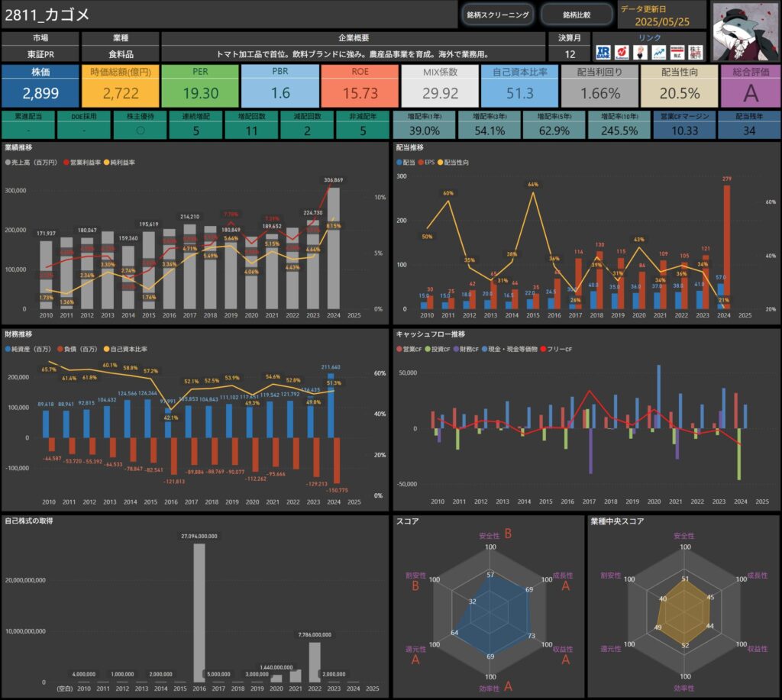Click the 営業CF legend entry
782x700 pixels.
409,349
